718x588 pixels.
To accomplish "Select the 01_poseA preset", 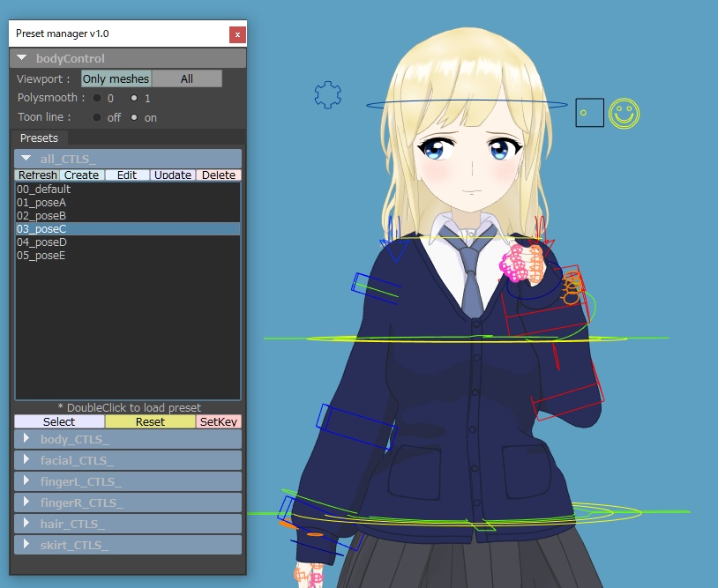I will tap(128, 202).
